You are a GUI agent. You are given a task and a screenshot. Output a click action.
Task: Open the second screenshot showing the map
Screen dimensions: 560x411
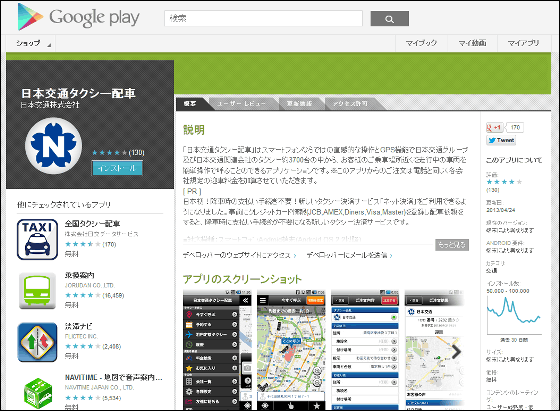pos(291,350)
